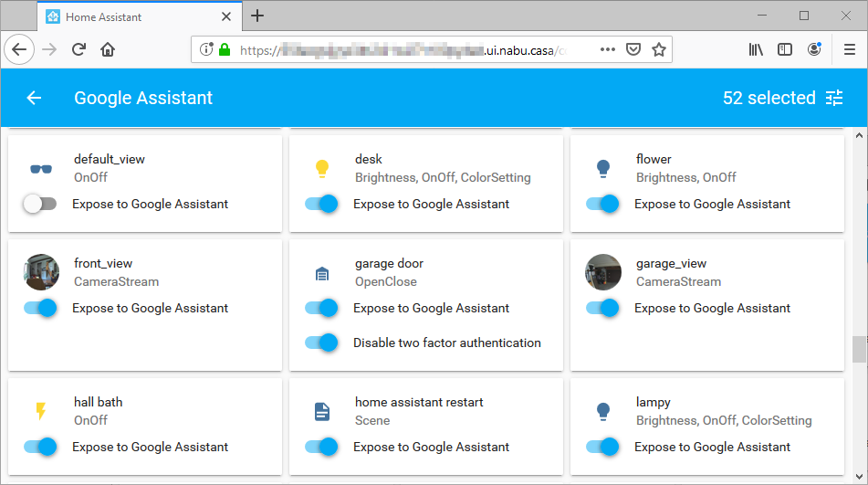This screenshot has width=868, height=485.
Task: Click the default_view sunglasses icon
Action: (40, 168)
